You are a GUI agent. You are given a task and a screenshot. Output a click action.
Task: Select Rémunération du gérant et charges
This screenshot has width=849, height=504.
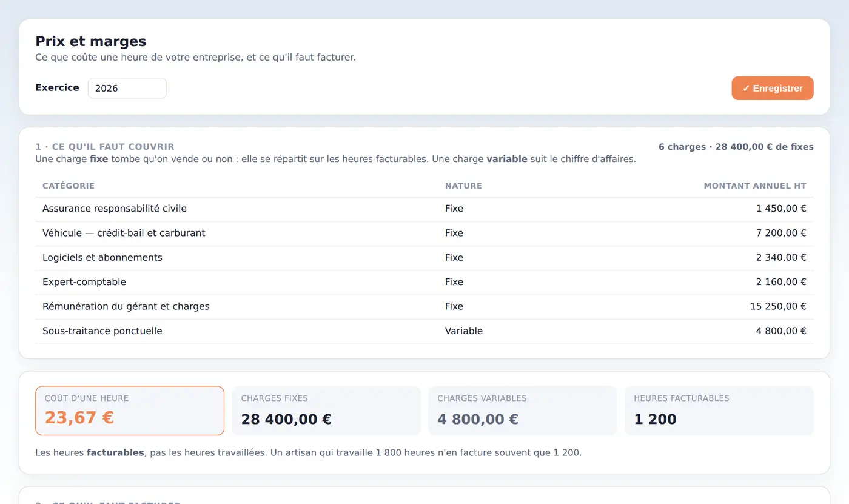coord(126,306)
